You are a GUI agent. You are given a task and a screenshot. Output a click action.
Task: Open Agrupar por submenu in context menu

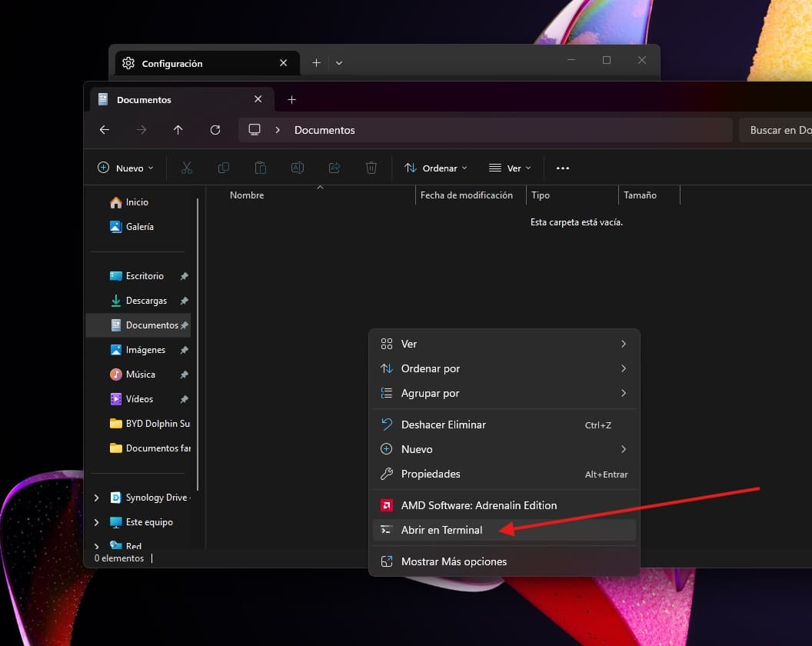(504, 393)
